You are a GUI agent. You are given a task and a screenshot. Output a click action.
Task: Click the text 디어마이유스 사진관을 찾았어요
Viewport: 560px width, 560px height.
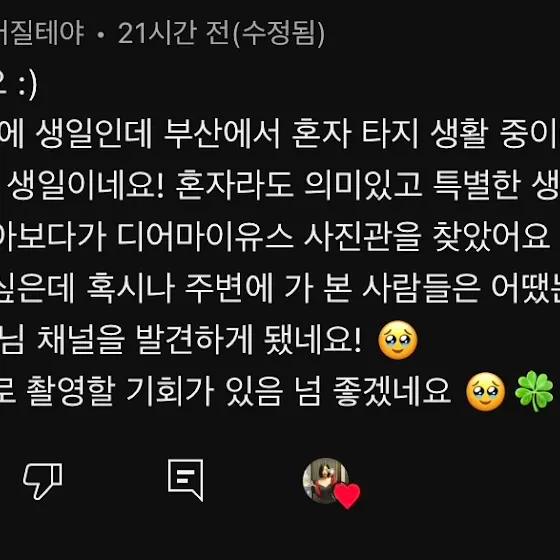coord(334,236)
